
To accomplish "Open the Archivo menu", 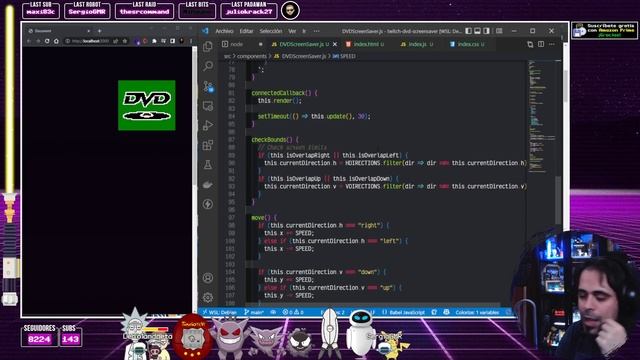I will 224,31.
